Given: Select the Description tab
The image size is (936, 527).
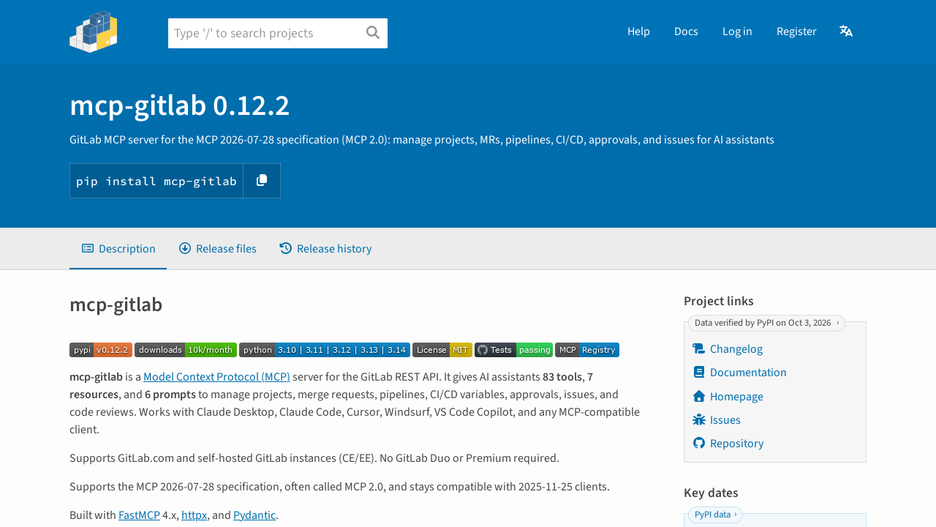Looking at the screenshot, I should tap(118, 248).
